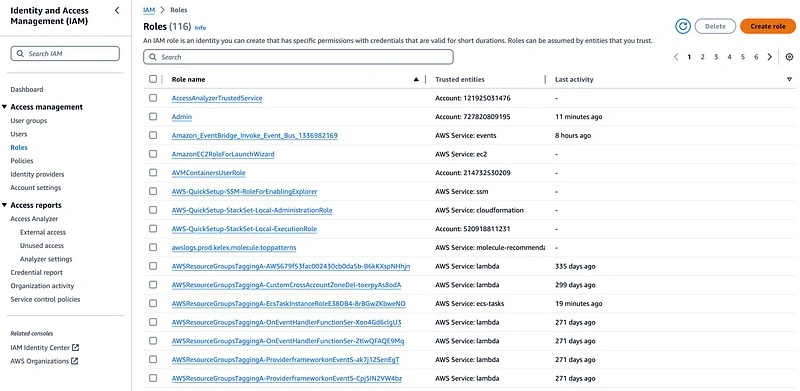Open Access Analyzer in navigation
The width and height of the screenshot is (800, 391).
tap(34, 218)
